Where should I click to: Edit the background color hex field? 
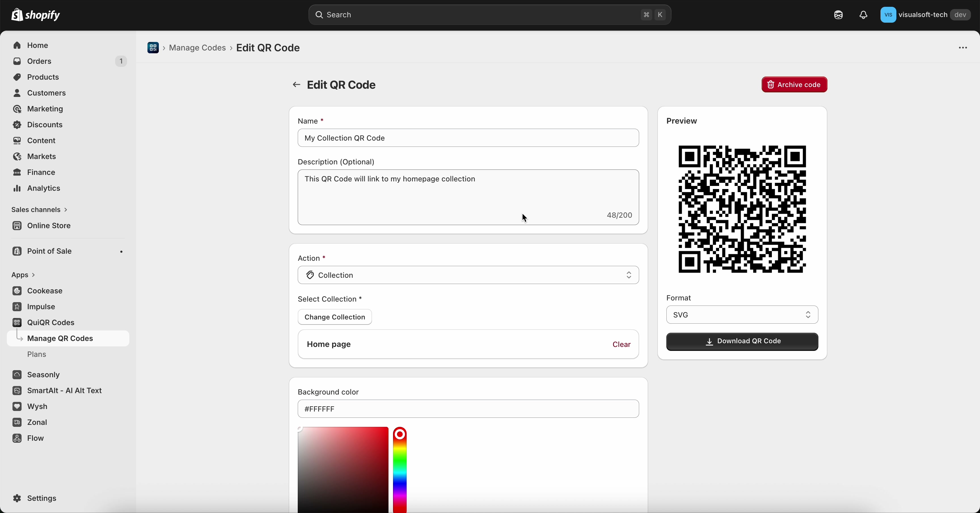pyautogui.click(x=468, y=409)
